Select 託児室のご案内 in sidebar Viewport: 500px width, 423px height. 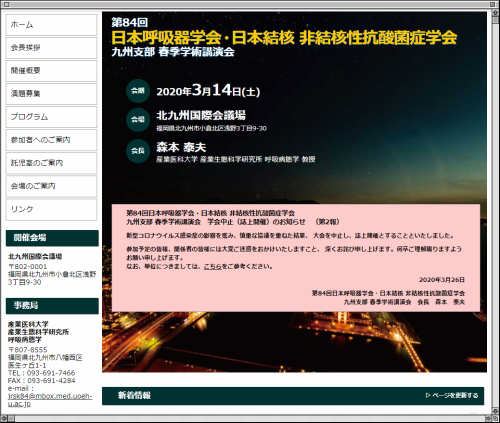51,163
